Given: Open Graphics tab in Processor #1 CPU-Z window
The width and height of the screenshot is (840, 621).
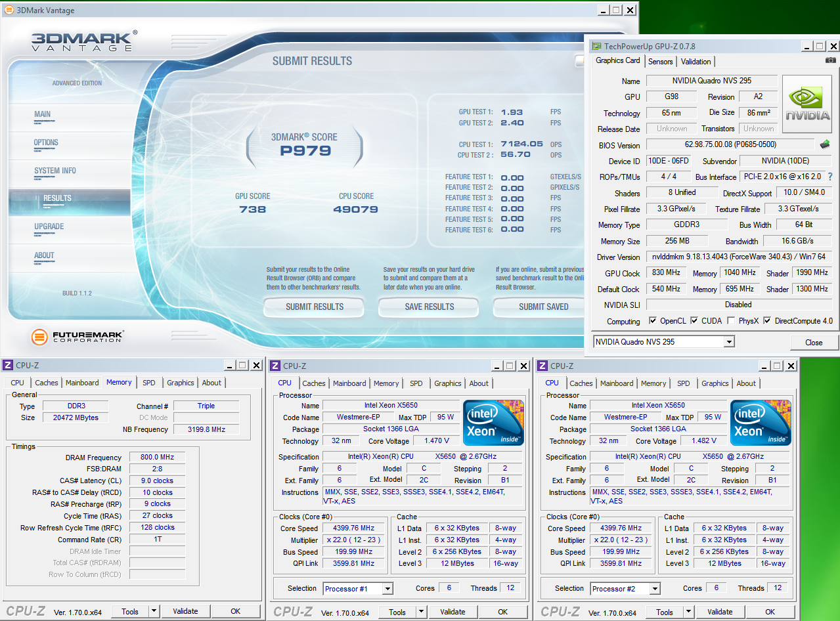Looking at the screenshot, I should point(448,383).
